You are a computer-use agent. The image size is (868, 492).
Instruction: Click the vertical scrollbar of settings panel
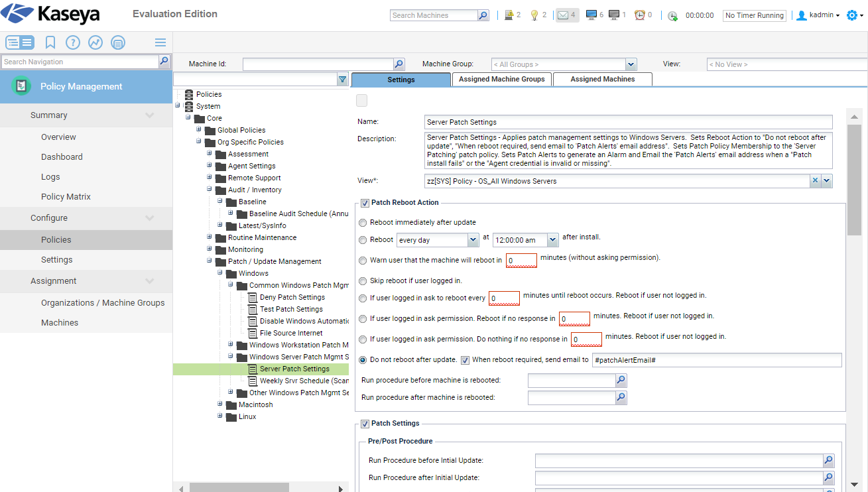point(854,298)
